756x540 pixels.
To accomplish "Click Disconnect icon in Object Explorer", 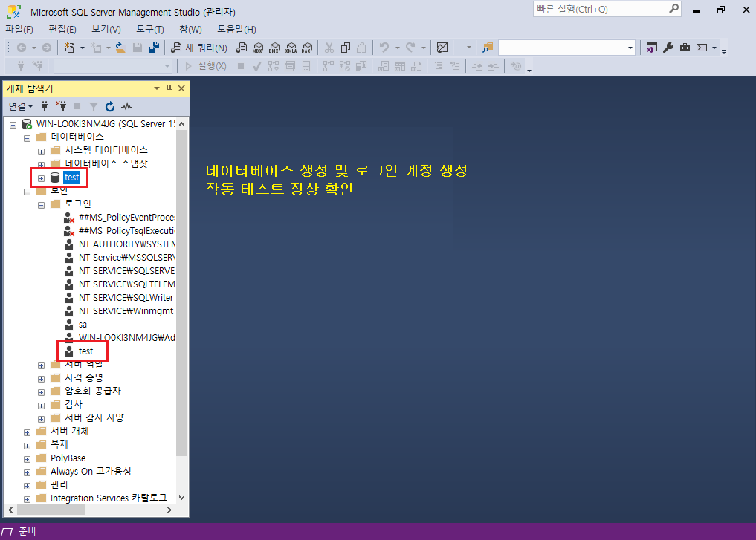I will (61, 106).
